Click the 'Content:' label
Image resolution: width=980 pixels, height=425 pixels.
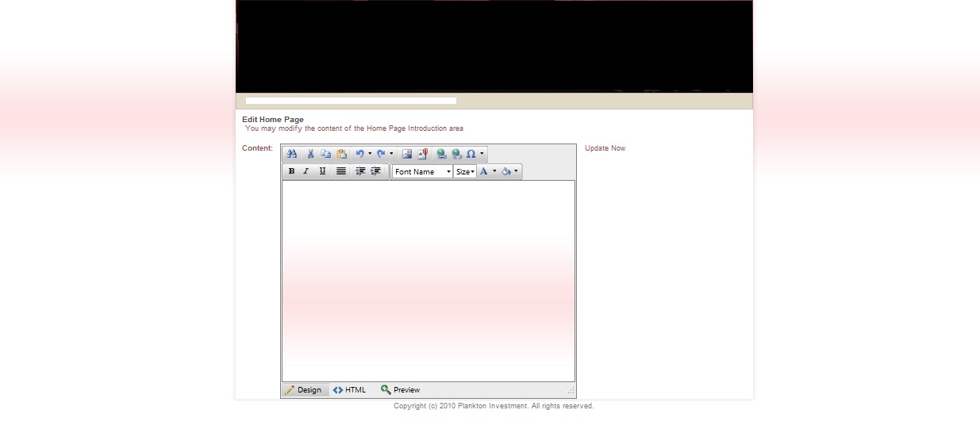tap(257, 148)
